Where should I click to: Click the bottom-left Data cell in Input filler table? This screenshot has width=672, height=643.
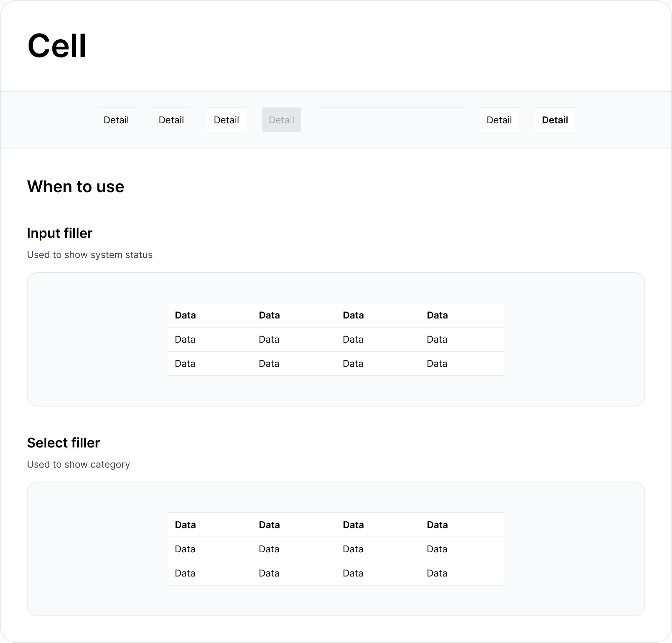(185, 363)
